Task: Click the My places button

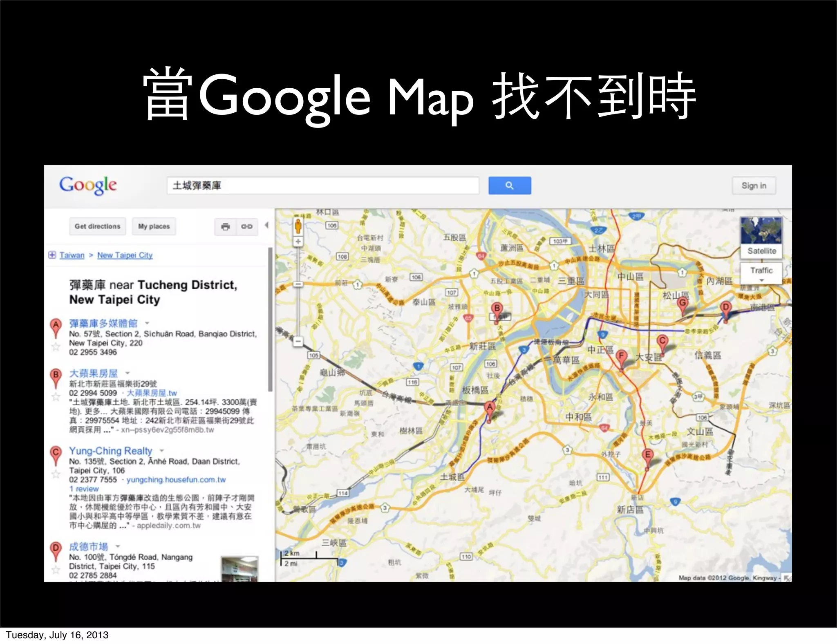Action: pyautogui.click(x=154, y=226)
